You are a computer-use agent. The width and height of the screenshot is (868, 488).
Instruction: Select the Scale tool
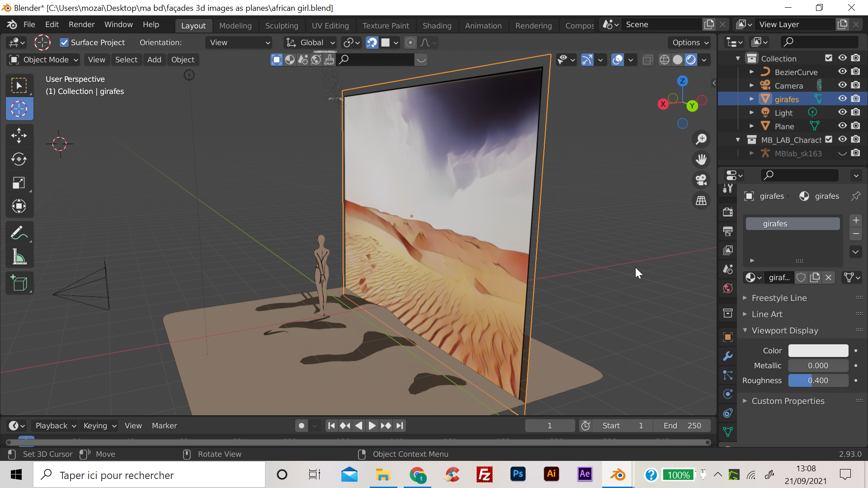point(19,183)
